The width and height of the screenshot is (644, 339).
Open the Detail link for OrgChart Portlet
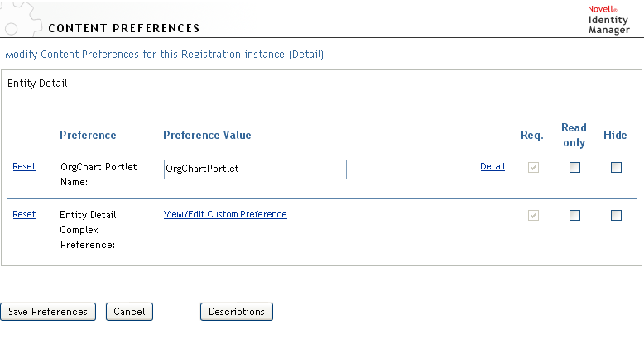pos(493,166)
